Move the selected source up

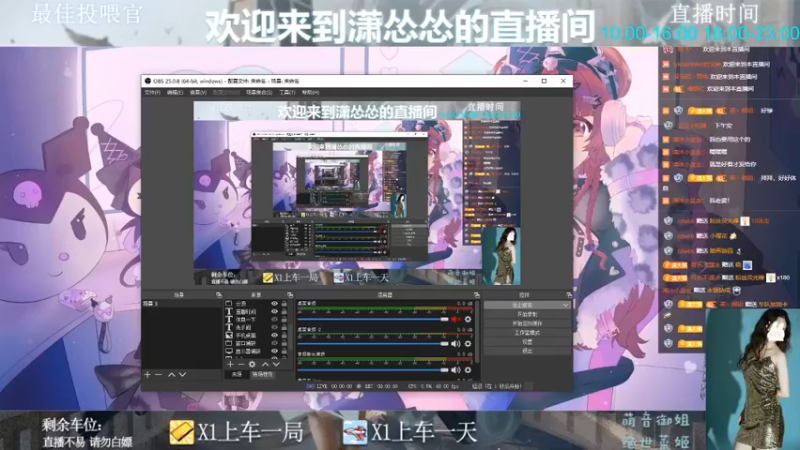(265, 364)
